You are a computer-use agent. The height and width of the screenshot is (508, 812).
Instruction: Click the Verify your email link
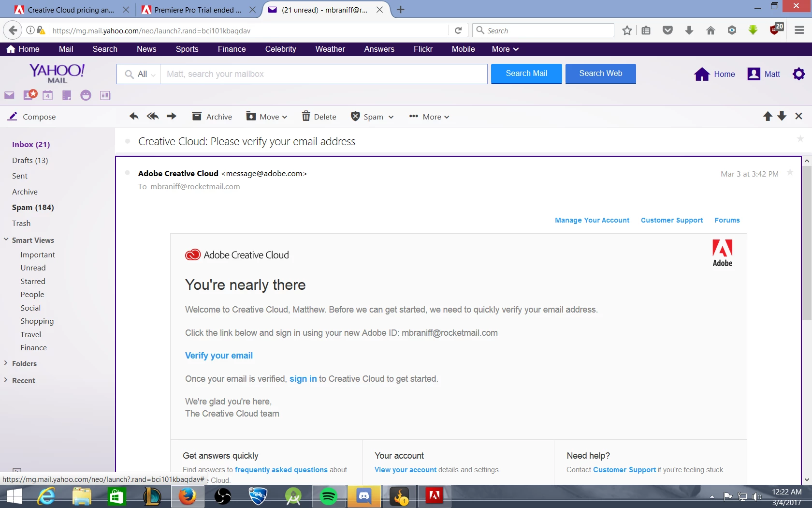coord(219,356)
